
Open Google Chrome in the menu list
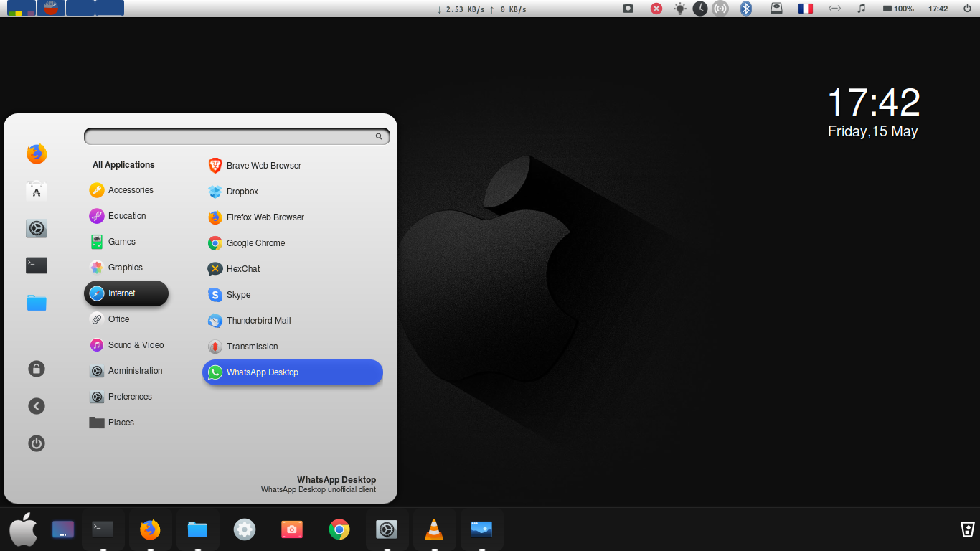(x=292, y=243)
